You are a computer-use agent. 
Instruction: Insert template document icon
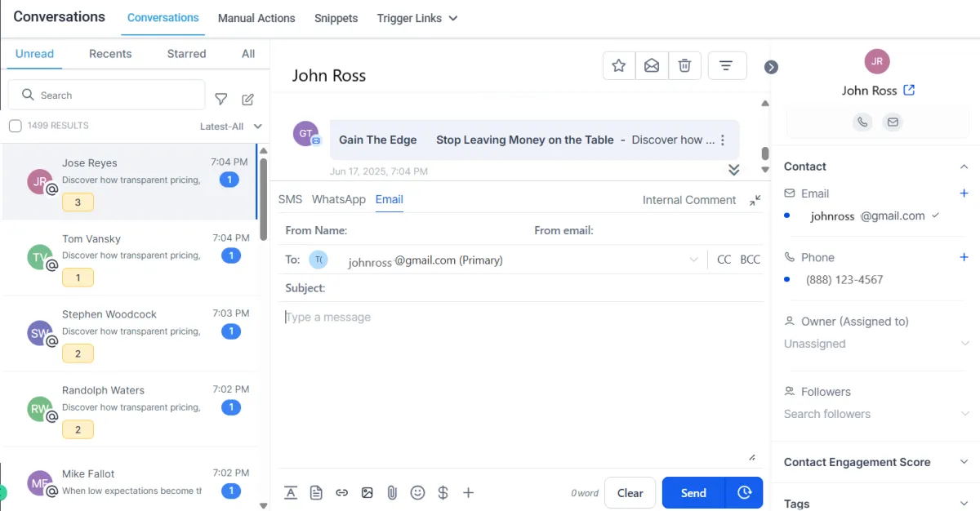(x=316, y=492)
